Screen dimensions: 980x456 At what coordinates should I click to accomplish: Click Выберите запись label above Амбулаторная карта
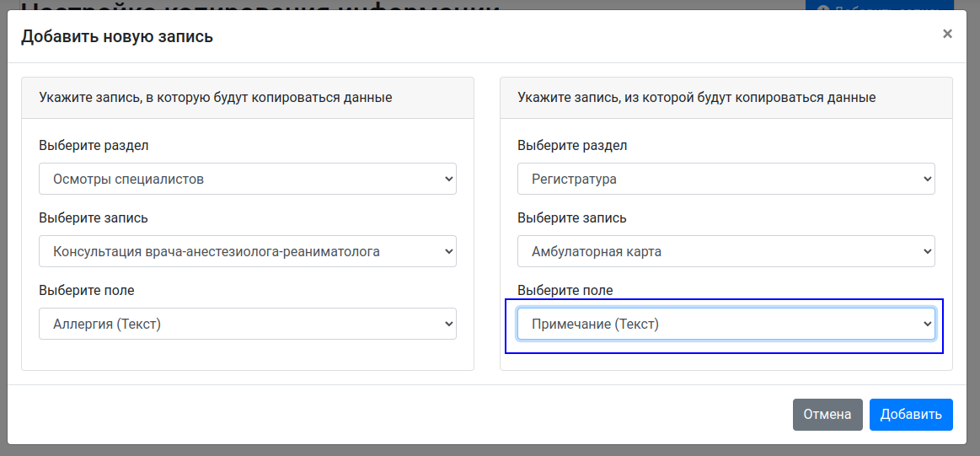coord(572,218)
